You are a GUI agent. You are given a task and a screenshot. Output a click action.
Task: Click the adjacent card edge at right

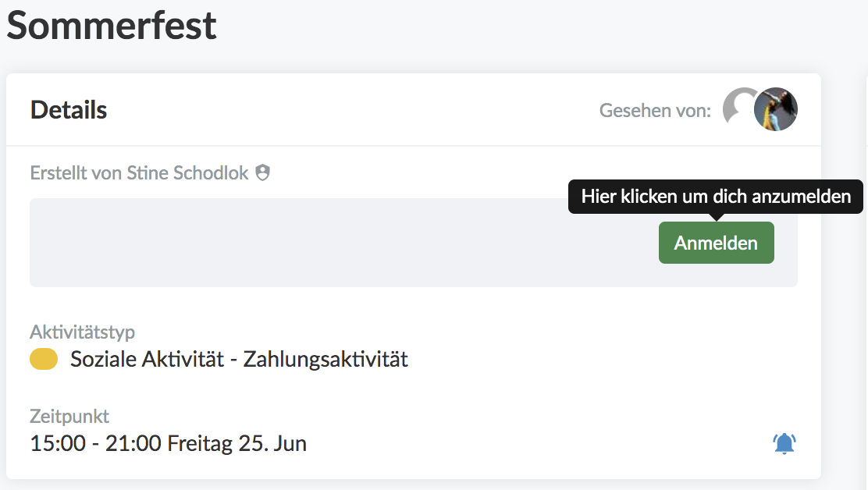(866, 276)
